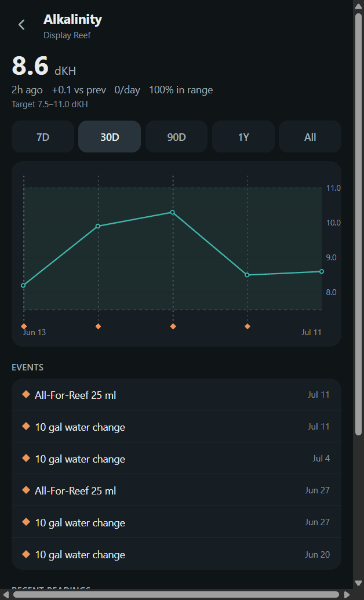Click the 100% in range statistic

181,90
